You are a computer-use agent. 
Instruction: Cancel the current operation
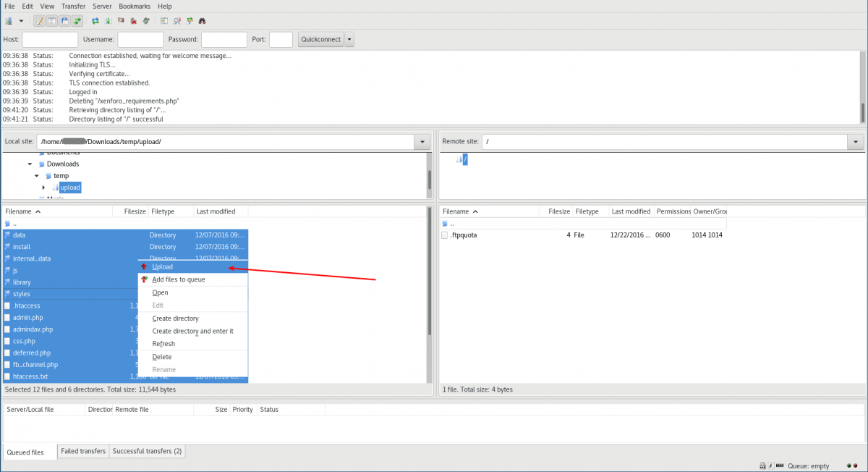pos(121,20)
